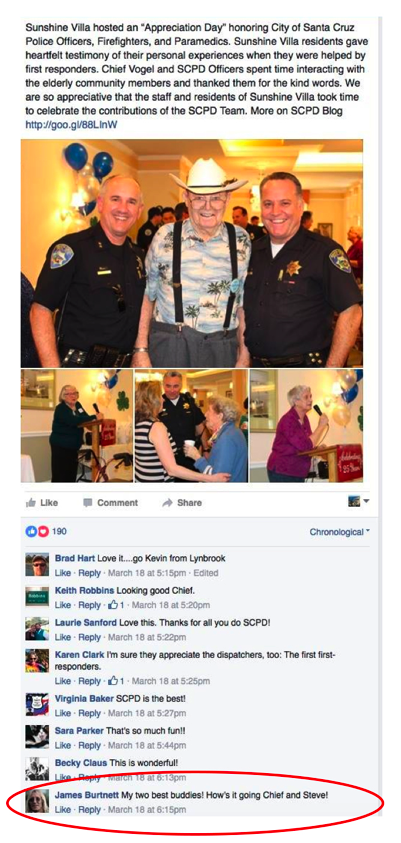
Task: Open the post-as profile selector dropdown
Action: coord(359,501)
